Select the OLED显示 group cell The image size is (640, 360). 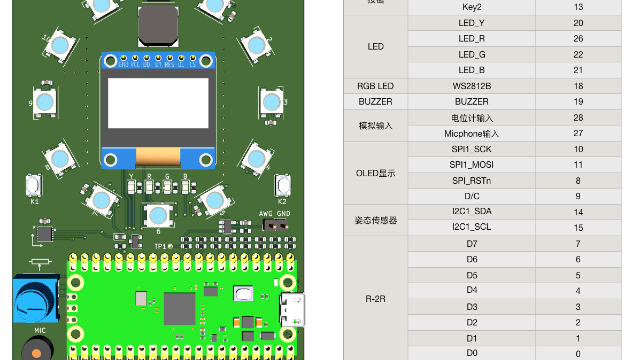pyautogui.click(x=375, y=173)
